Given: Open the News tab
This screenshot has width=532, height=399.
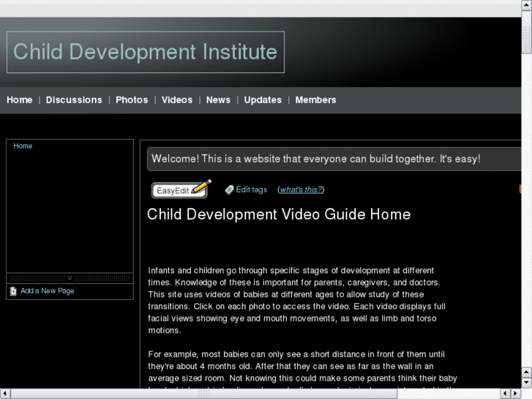Looking at the screenshot, I should (x=218, y=100).
